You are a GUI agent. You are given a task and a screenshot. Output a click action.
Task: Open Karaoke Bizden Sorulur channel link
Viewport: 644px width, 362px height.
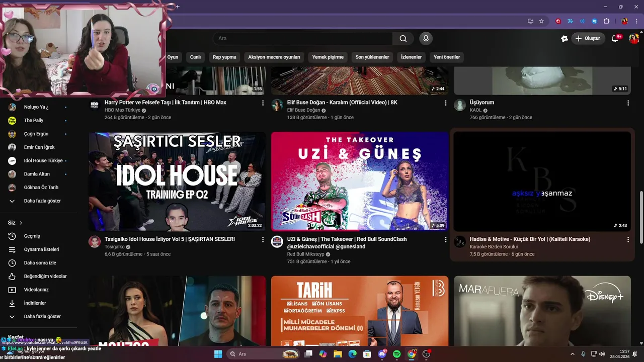point(494,247)
